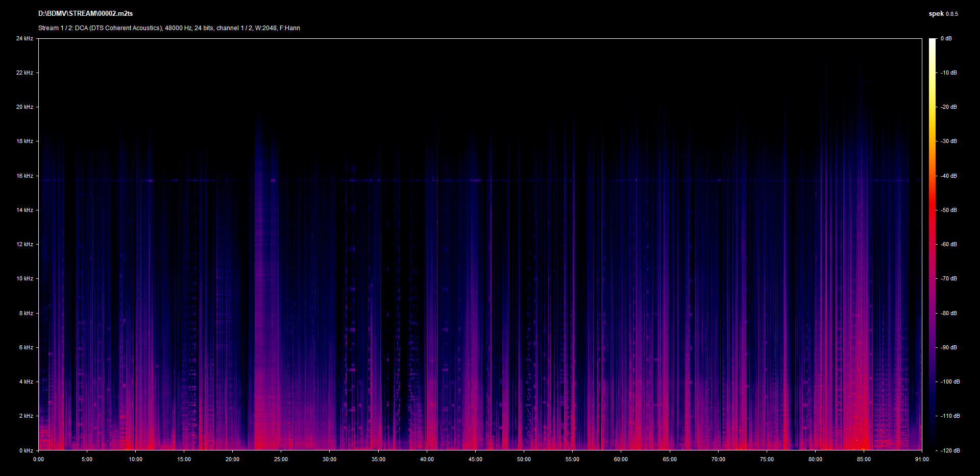Click the -120 dB scale label

click(950, 450)
